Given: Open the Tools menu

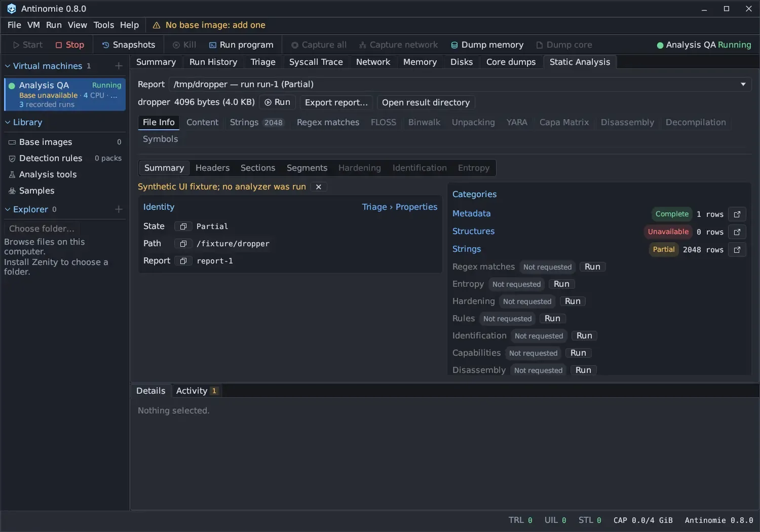Looking at the screenshot, I should (104, 25).
